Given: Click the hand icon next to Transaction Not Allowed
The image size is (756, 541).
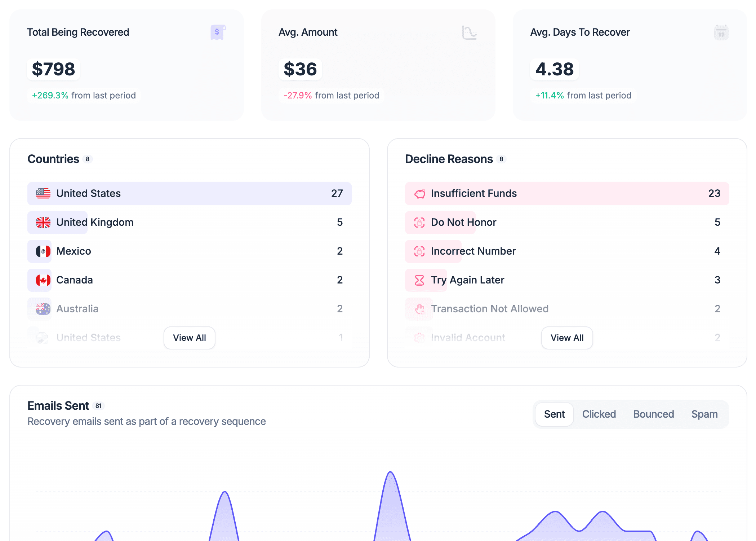Looking at the screenshot, I should [x=419, y=309].
